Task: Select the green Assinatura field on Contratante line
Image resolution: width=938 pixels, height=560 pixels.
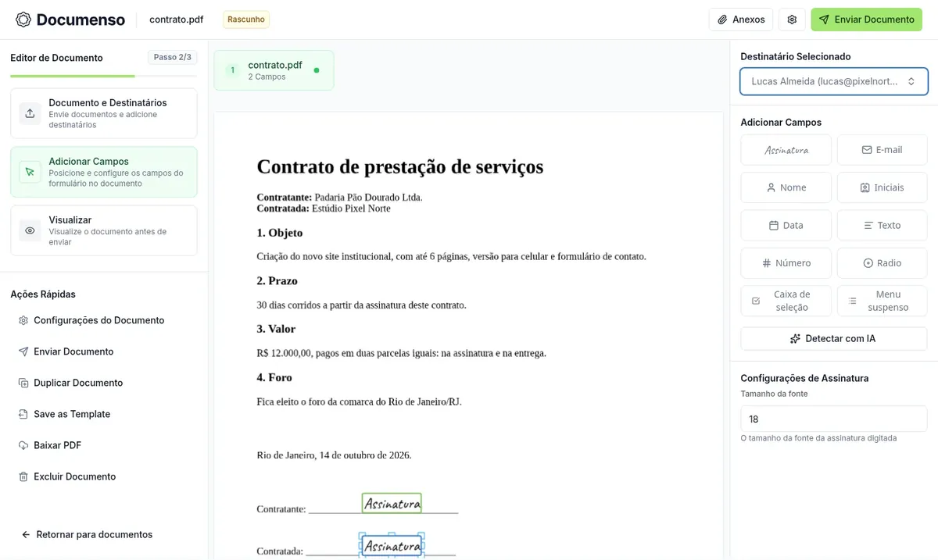Action: (x=392, y=503)
